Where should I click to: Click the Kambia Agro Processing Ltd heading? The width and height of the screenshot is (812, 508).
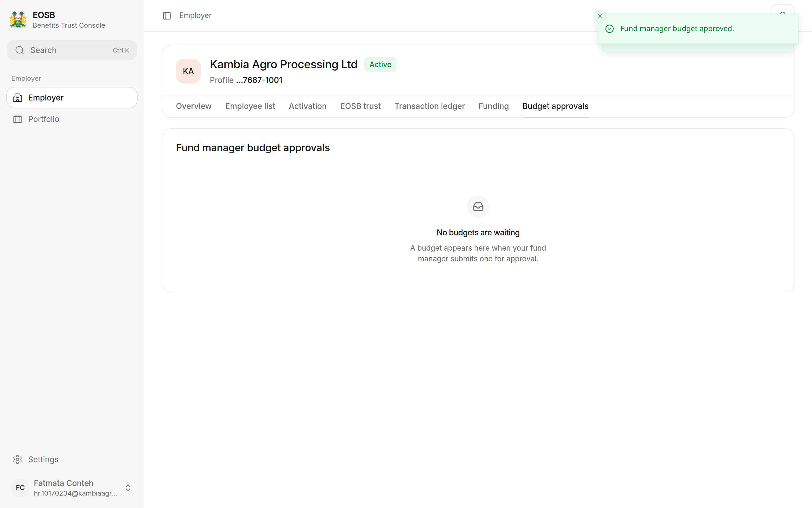point(284,65)
